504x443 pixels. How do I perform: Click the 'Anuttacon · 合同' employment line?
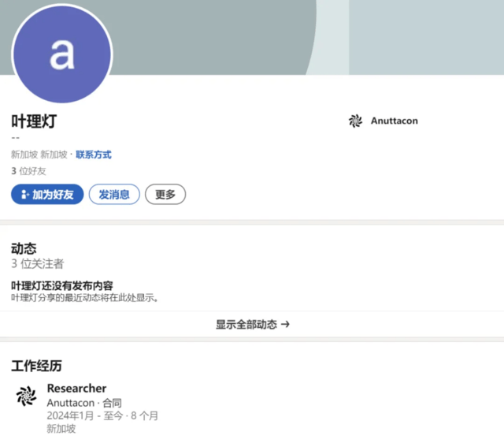[x=84, y=403]
